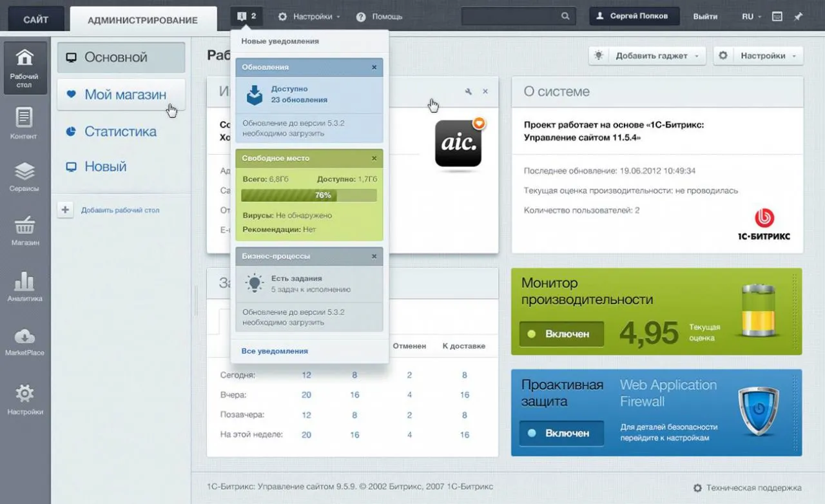Click the wrench icon on widget header

[x=469, y=92]
